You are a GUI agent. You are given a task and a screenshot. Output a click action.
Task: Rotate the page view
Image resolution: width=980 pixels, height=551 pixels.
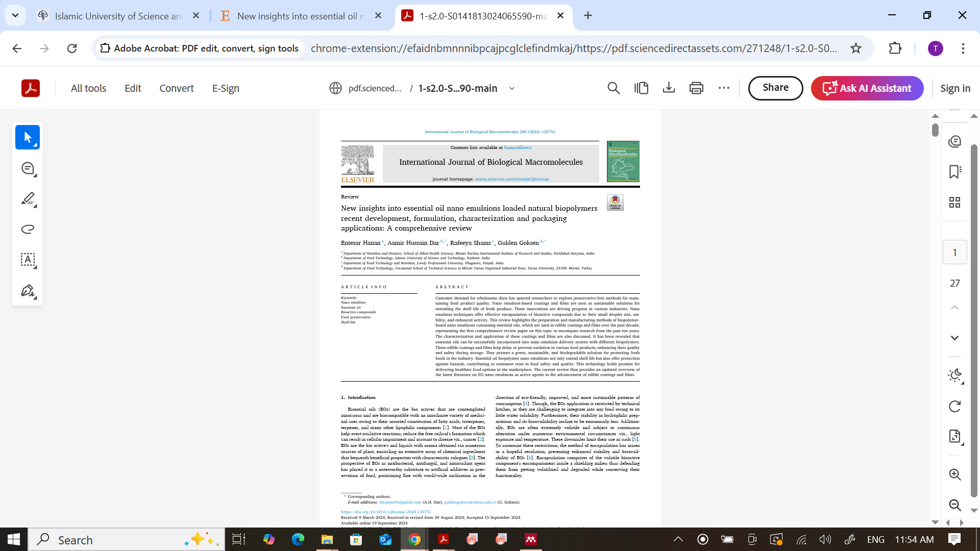click(954, 406)
